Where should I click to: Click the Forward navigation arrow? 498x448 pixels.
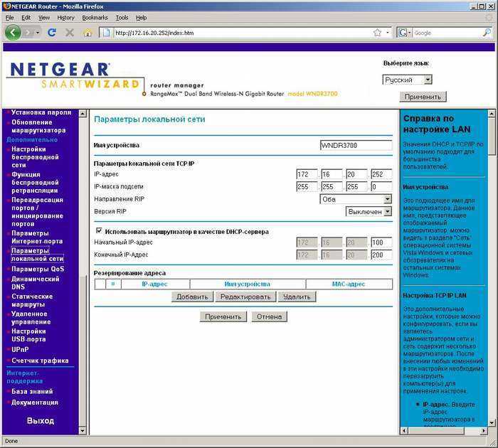pos(28,33)
